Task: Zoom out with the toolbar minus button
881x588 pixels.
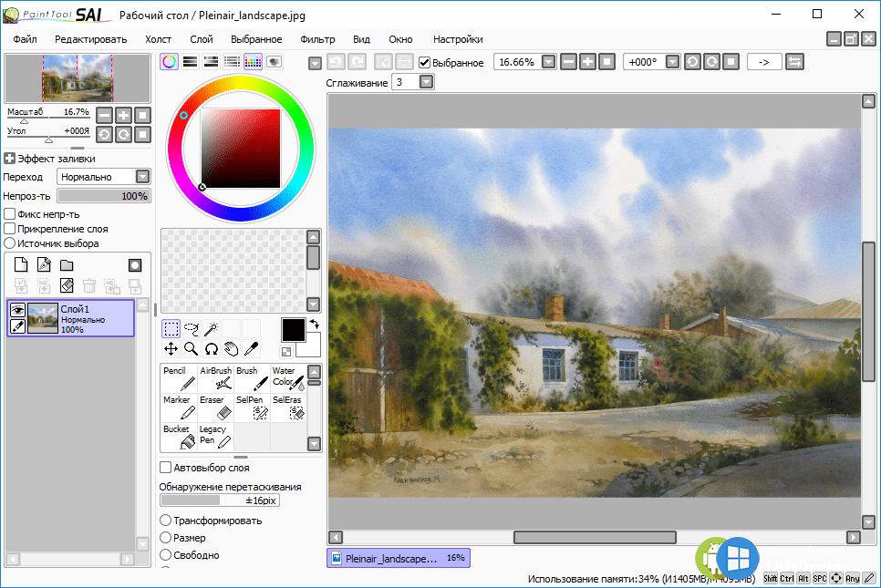Action: 568,62
